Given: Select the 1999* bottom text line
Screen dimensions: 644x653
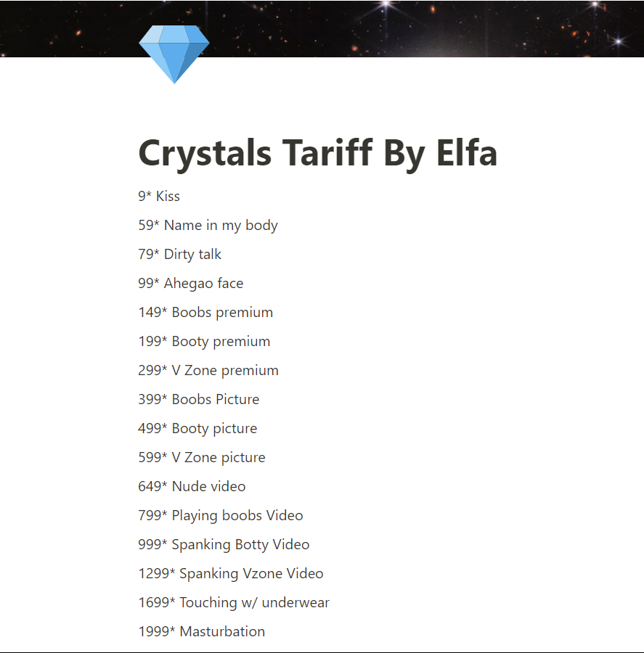Looking at the screenshot, I should (201, 632).
